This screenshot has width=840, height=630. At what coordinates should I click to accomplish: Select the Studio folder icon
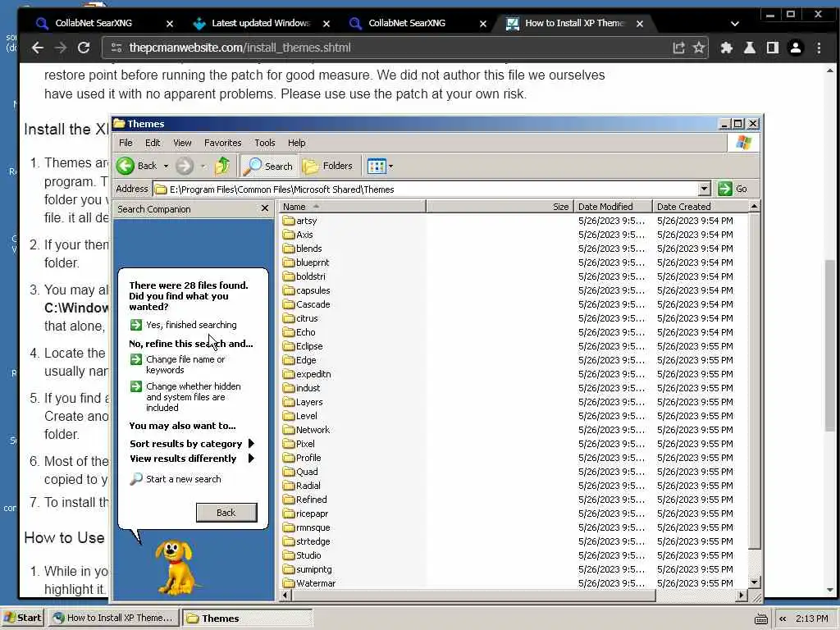[x=289, y=555]
